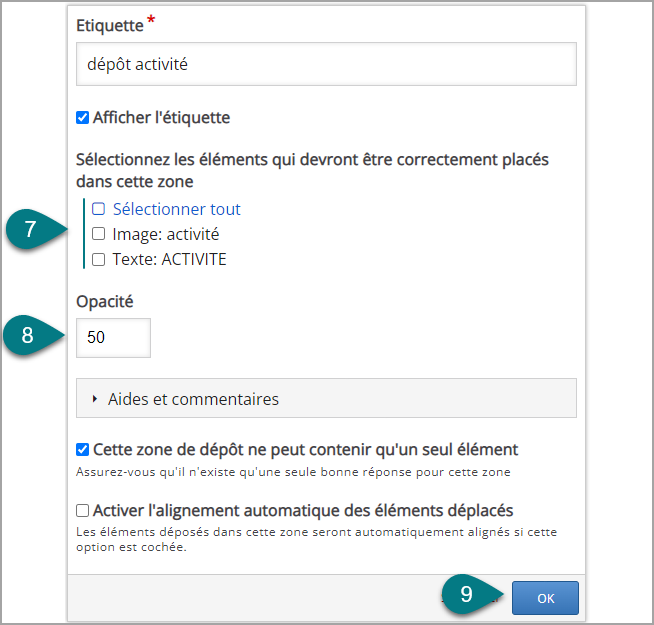The width and height of the screenshot is (654, 625).
Task: Click the Opacité field showing 50
Action: pos(113,338)
